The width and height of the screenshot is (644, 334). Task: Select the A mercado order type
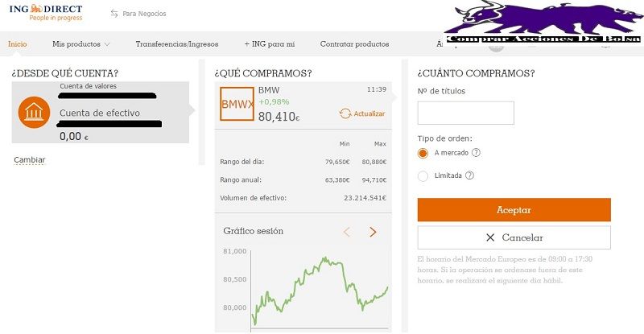pyautogui.click(x=423, y=153)
